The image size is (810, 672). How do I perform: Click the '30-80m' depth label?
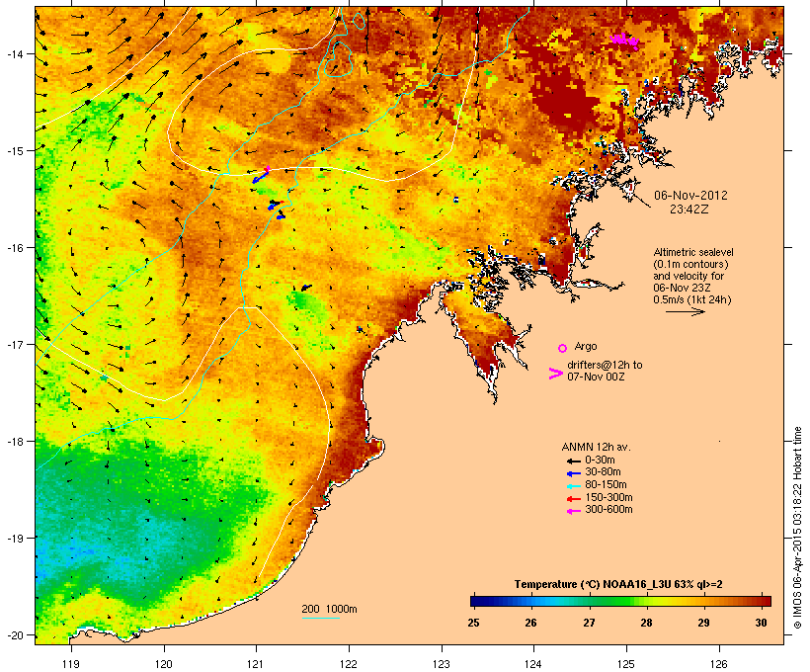(x=603, y=472)
